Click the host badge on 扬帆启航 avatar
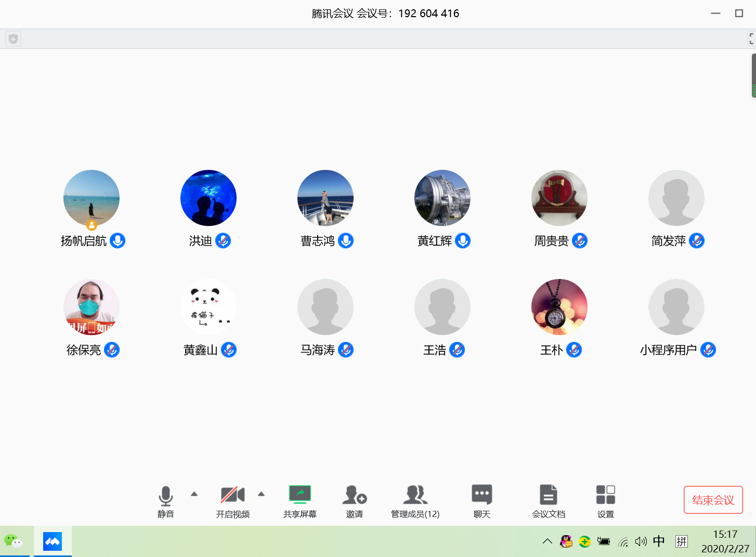 [92, 225]
